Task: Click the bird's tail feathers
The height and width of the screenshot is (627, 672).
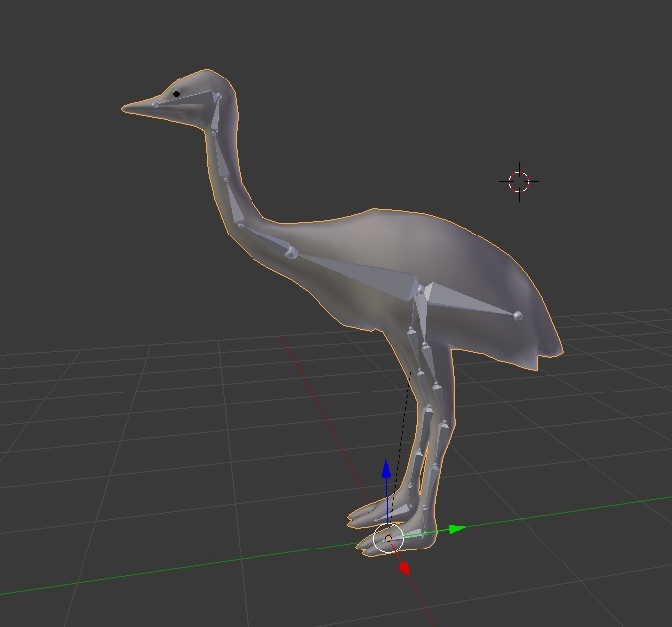Action: 545,350
